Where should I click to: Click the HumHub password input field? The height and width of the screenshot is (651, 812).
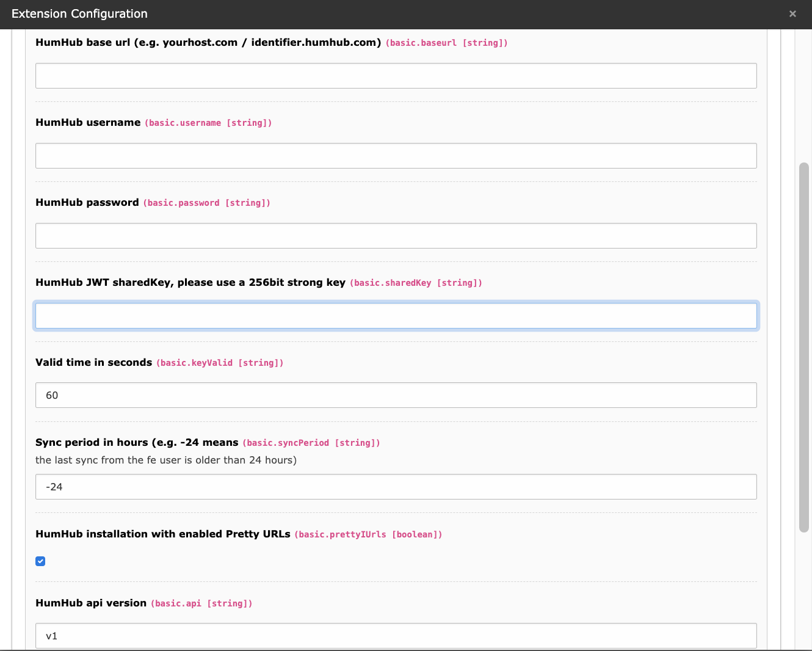[396, 236]
